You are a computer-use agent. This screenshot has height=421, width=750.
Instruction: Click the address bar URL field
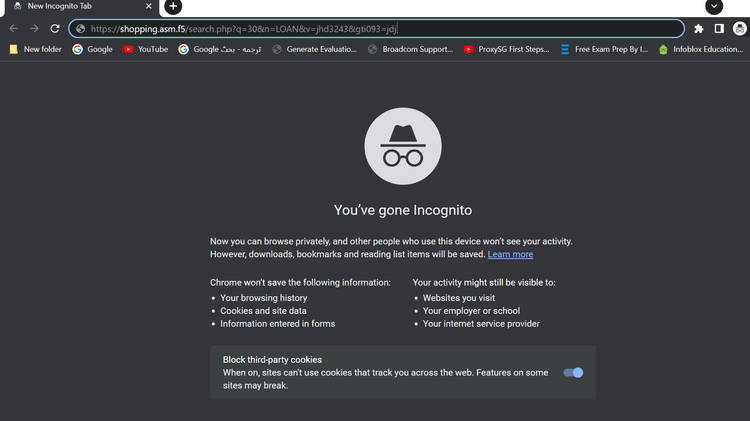(x=376, y=29)
